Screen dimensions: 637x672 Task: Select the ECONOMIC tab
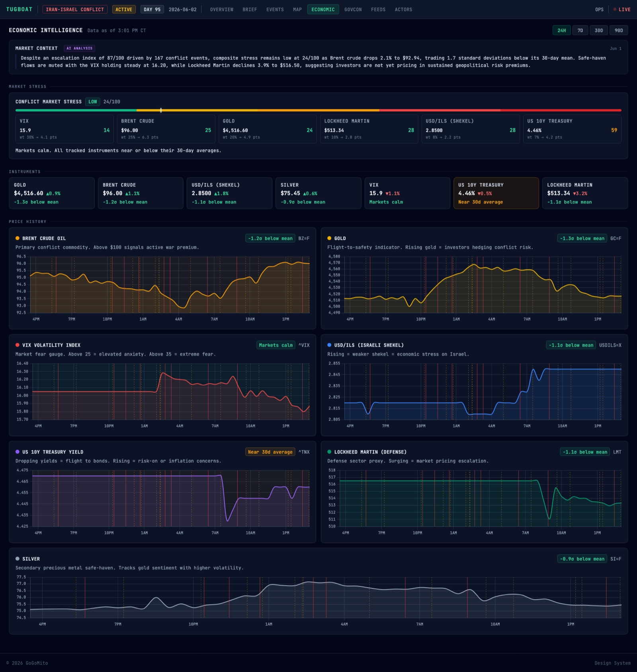pos(323,9)
